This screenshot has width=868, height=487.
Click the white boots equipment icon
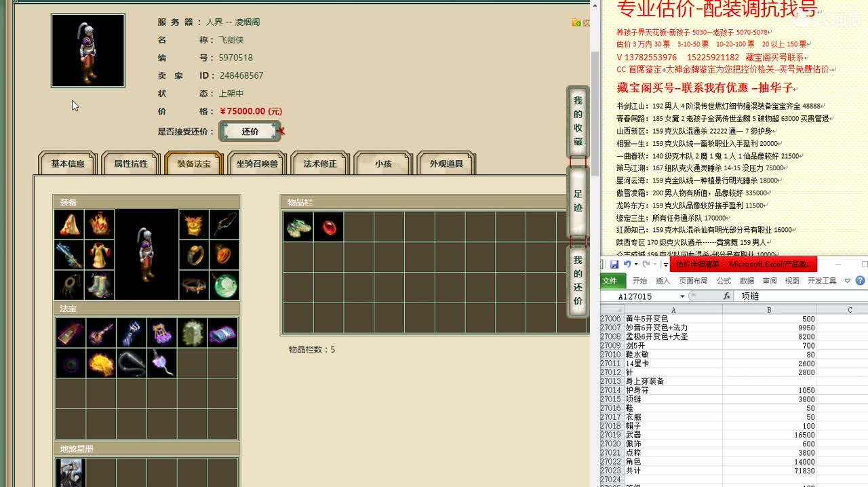point(100,285)
